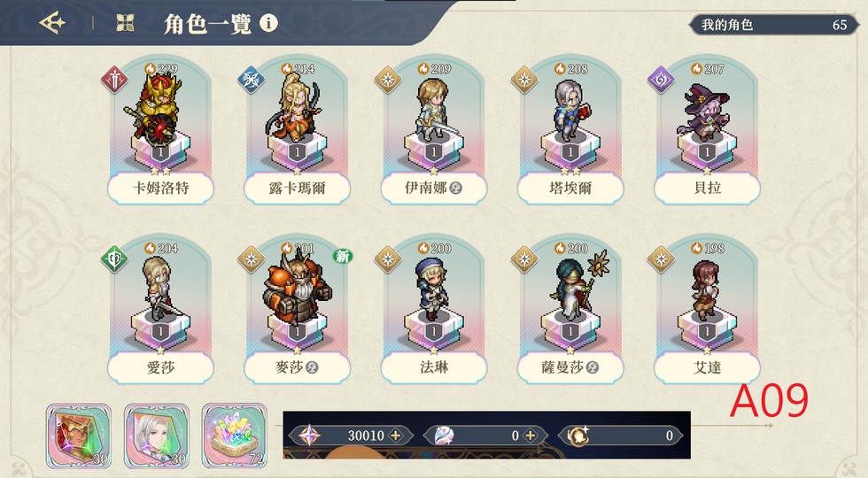Select the rainbow crystal item with 72
Viewport: 868px width, 478px height.
[235, 436]
